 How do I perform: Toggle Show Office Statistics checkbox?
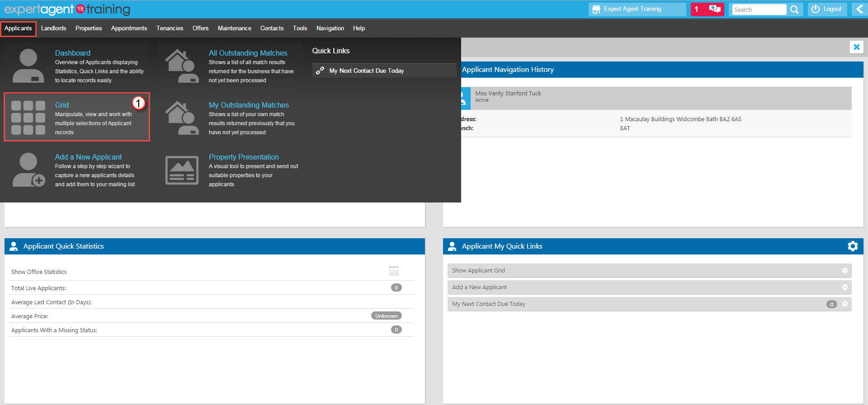[394, 271]
